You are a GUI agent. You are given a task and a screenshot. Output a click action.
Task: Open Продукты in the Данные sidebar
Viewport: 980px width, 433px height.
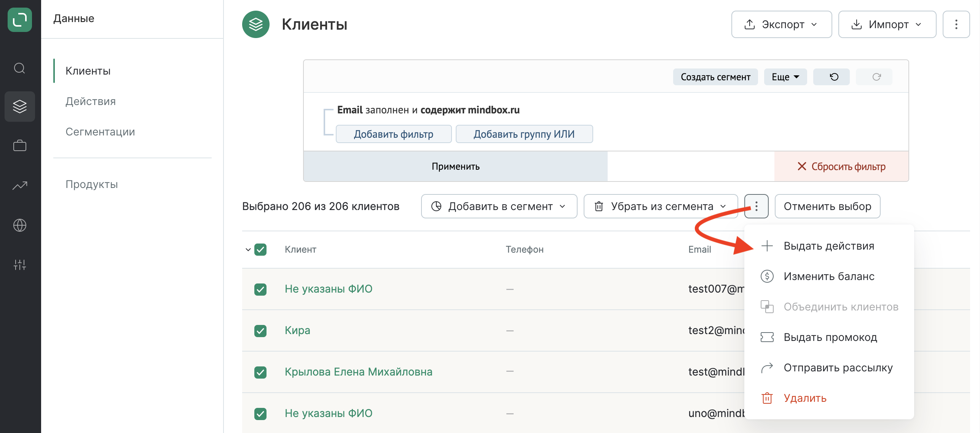92,184
